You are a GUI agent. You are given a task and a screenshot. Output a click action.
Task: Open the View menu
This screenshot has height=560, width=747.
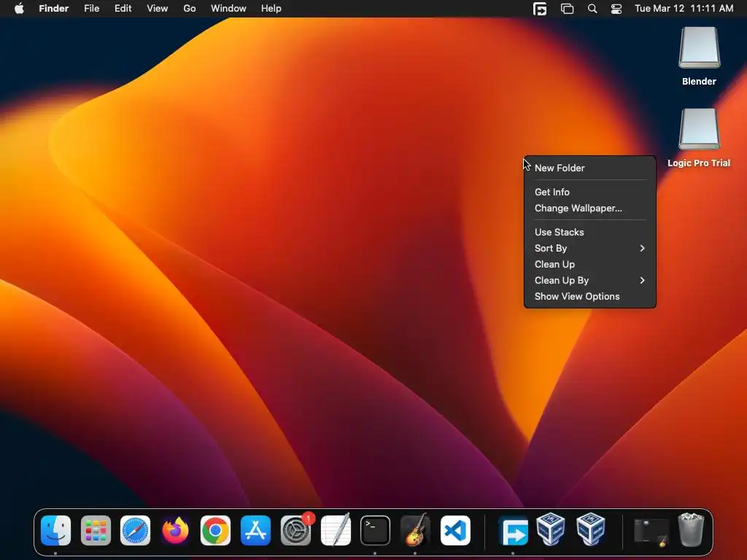click(158, 9)
